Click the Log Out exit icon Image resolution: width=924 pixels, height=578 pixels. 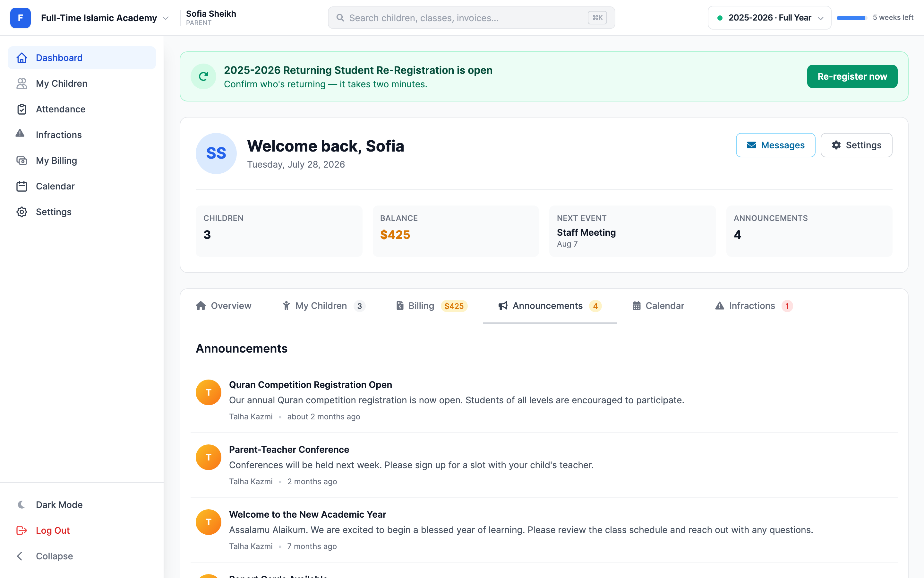click(x=22, y=530)
